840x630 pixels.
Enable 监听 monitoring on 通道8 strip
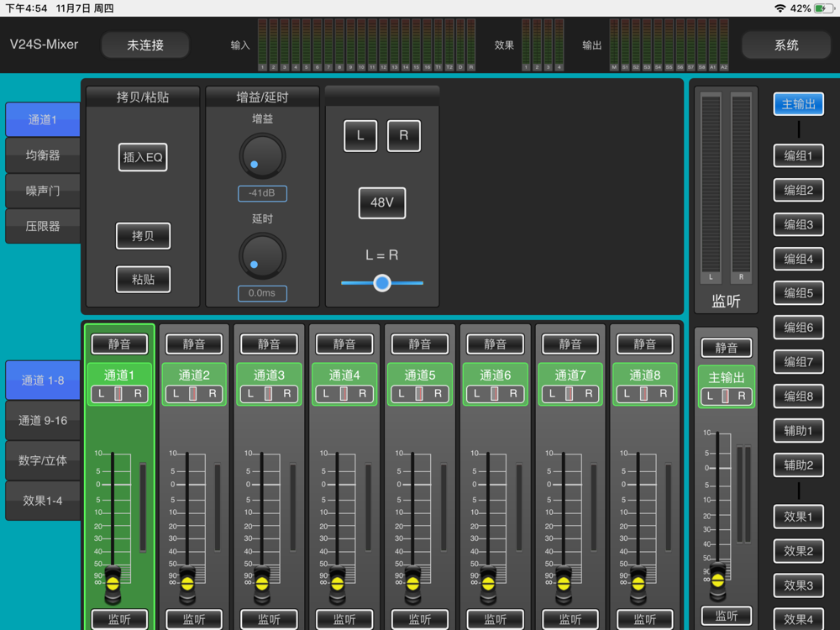tap(644, 619)
